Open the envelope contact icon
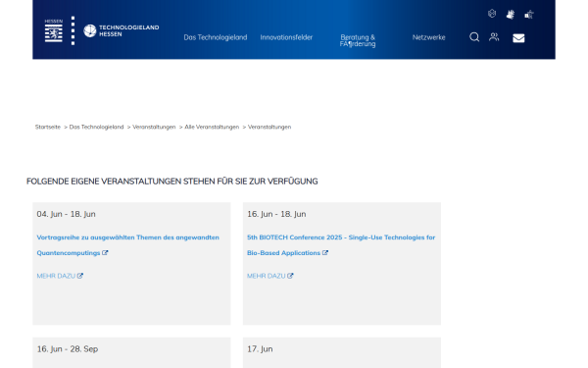Screen dimensions: 588x368 point(518,38)
